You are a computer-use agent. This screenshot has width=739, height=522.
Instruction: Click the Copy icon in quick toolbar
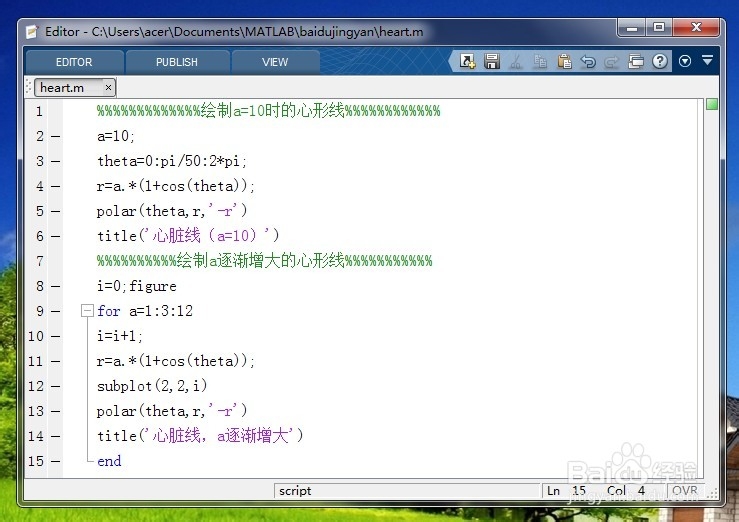point(540,61)
